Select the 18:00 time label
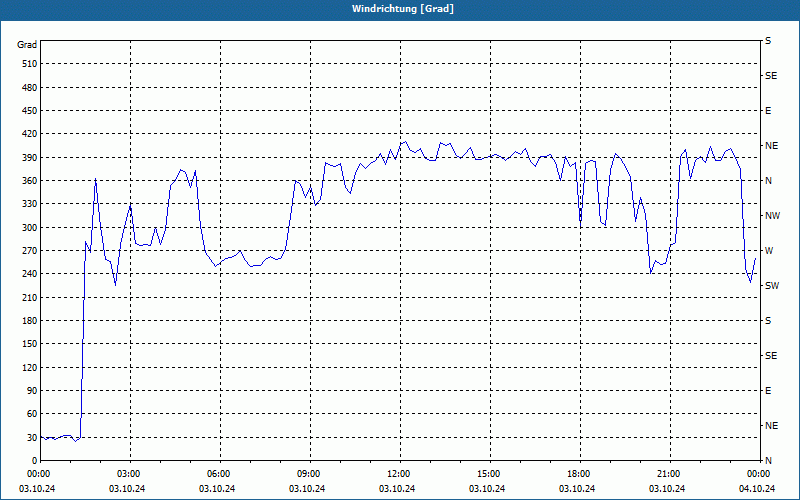This screenshot has width=800, height=500. point(580,474)
